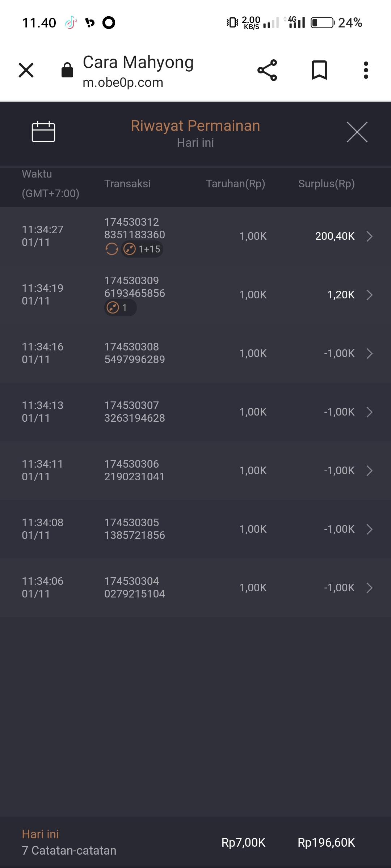Screen dimensions: 391x868
Task: Tap the free spin badge labeled 1
Action: tap(120, 308)
